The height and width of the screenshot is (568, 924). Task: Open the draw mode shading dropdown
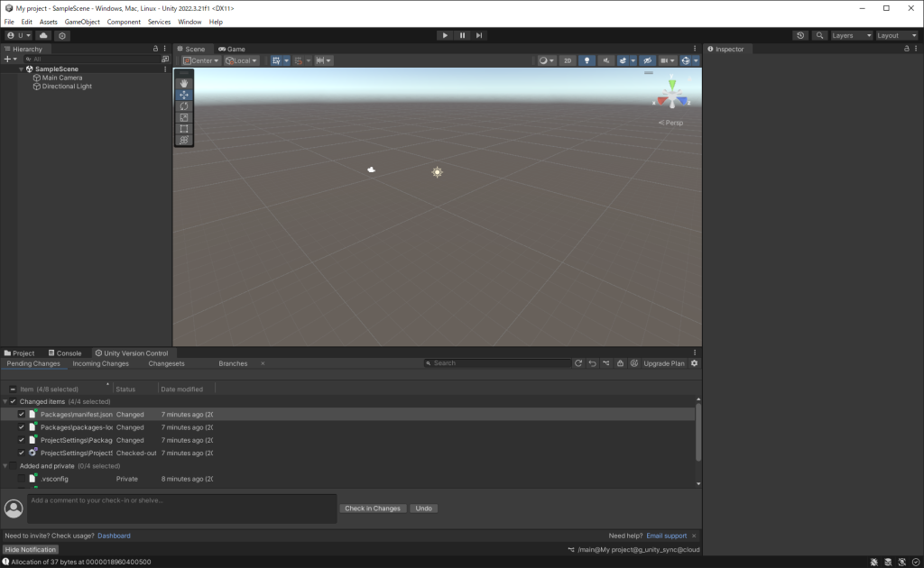click(546, 60)
